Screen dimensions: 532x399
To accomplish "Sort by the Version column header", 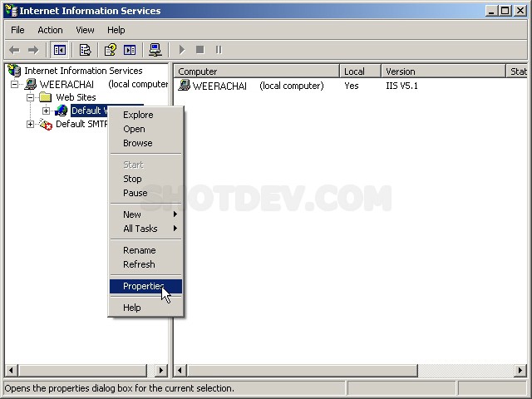I will pos(443,71).
